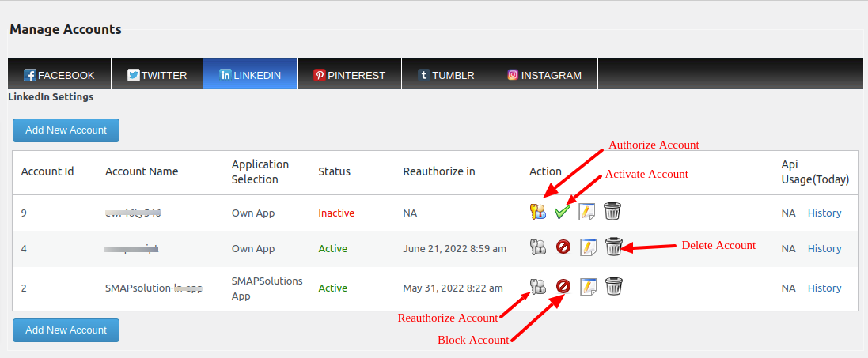The height and width of the screenshot is (358, 868).
Task: Select the LinkedIn tab
Action: (x=250, y=73)
